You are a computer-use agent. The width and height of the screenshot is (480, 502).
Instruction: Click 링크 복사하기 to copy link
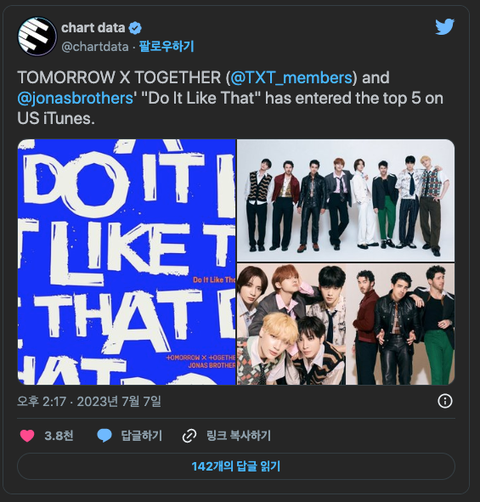click(x=239, y=436)
